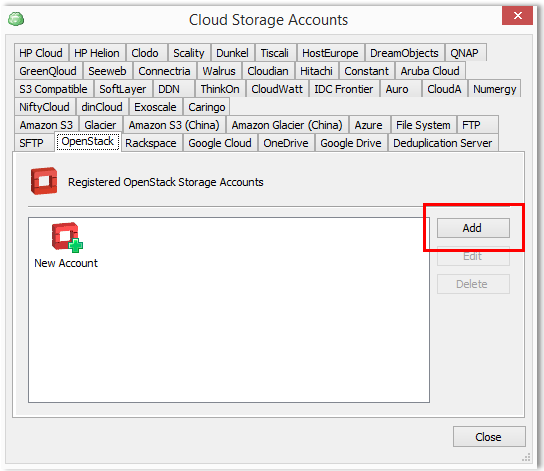Switch to the DreamObjects tab
Image resolution: width=544 pixels, height=471 pixels.
404,53
